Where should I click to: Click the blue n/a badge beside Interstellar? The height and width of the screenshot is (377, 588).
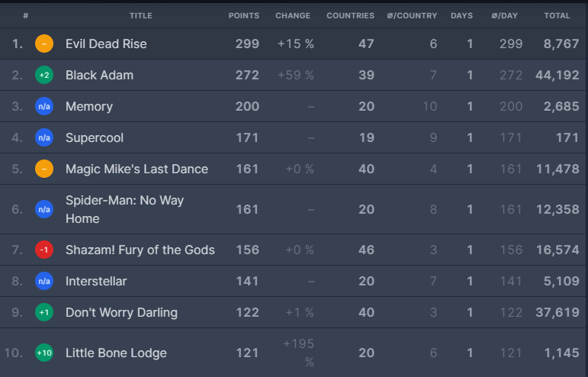(x=44, y=281)
